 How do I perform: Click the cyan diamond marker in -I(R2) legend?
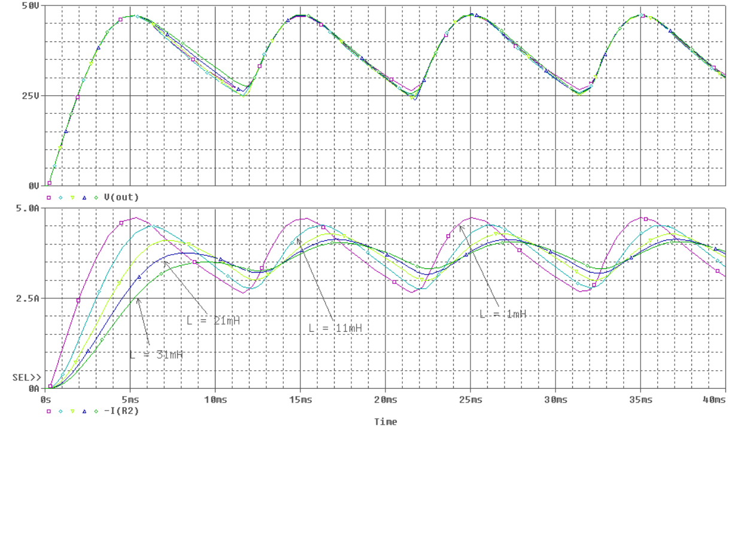coord(60,411)
